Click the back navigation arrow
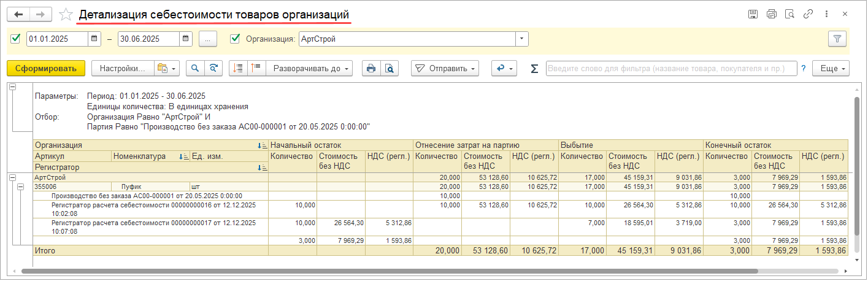The image size is (868, 281). [18, 14]
